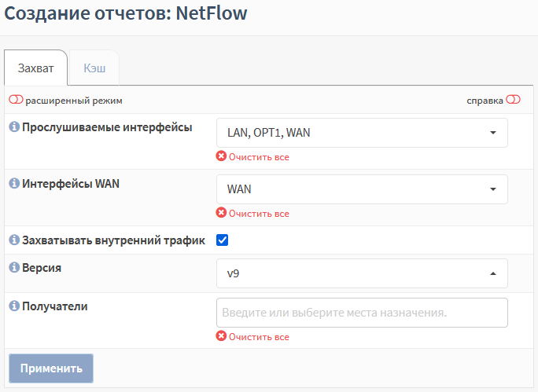Uncheck Захватывать внутренний трафик checkbox
Image resolution: width=538 pixels, height=392 pixels.
click(x=223, y=240)
